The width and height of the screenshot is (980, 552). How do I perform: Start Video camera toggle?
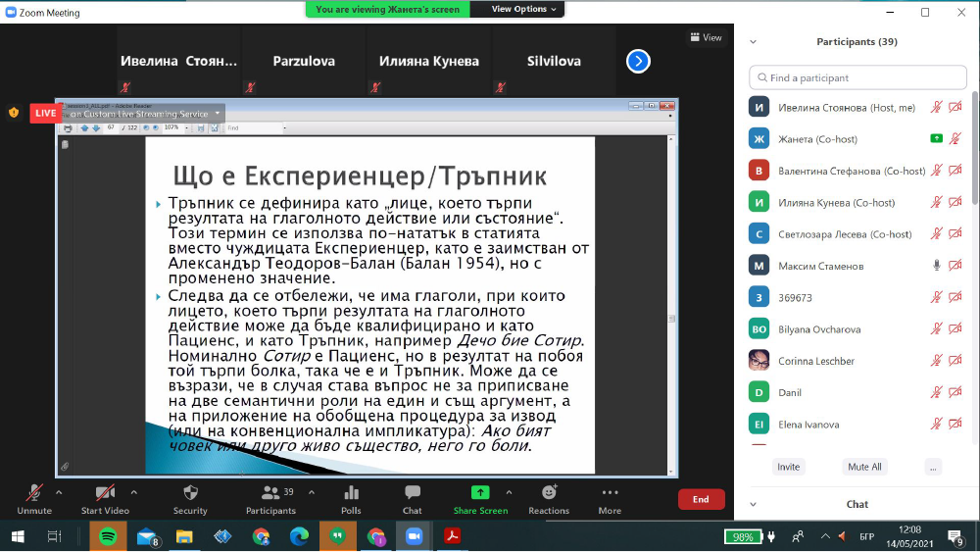point(105,498)
